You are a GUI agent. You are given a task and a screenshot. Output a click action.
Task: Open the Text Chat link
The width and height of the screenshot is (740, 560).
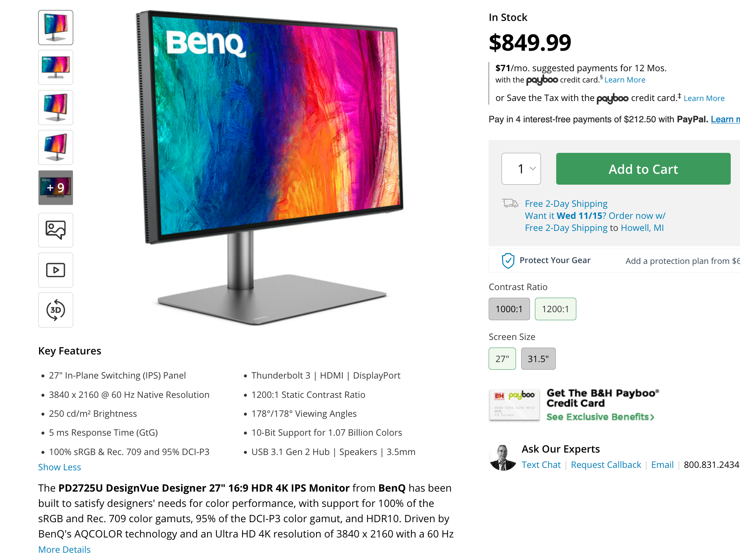pyautogui.click(x=541, y=465)
